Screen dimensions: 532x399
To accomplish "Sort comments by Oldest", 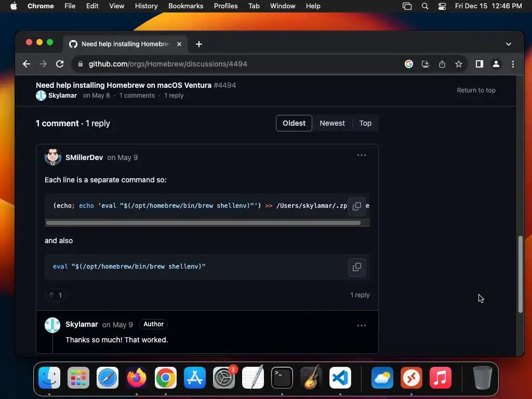I will click(294, 123).
